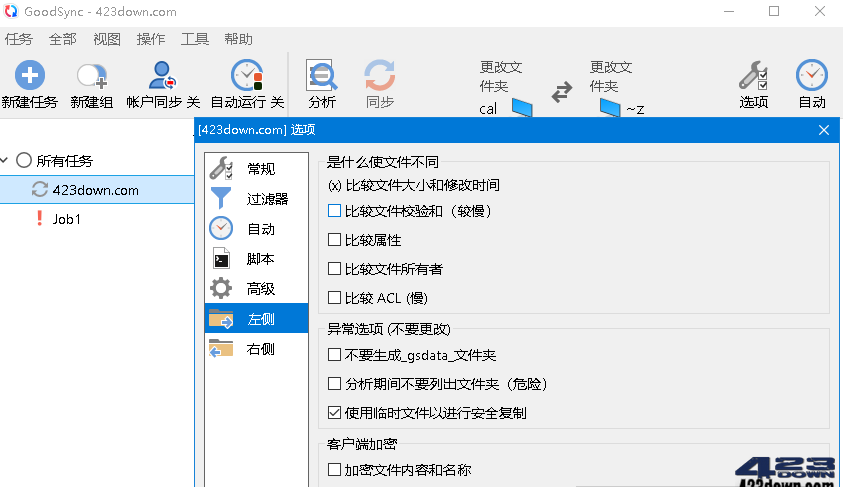The image size is (843, 487).
Task: Enable compare ACL (比较 ACL) checkbox
Action: click(334, 297)
